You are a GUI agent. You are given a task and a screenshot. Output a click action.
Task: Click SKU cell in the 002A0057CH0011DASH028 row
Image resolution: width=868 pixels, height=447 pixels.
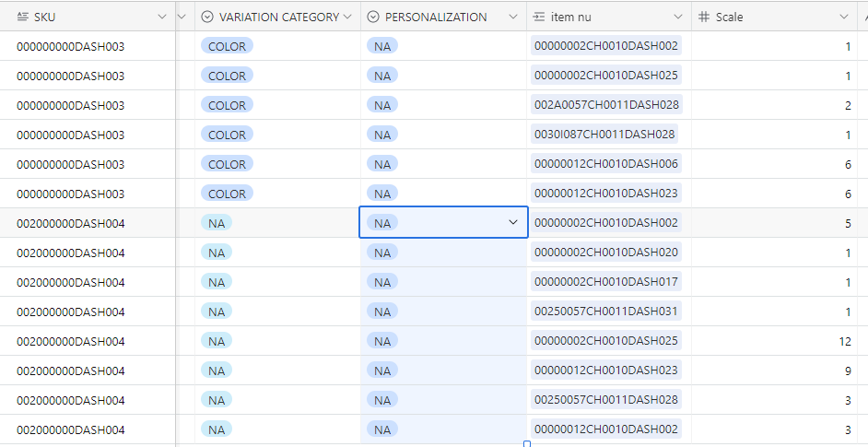pos(88,105)
